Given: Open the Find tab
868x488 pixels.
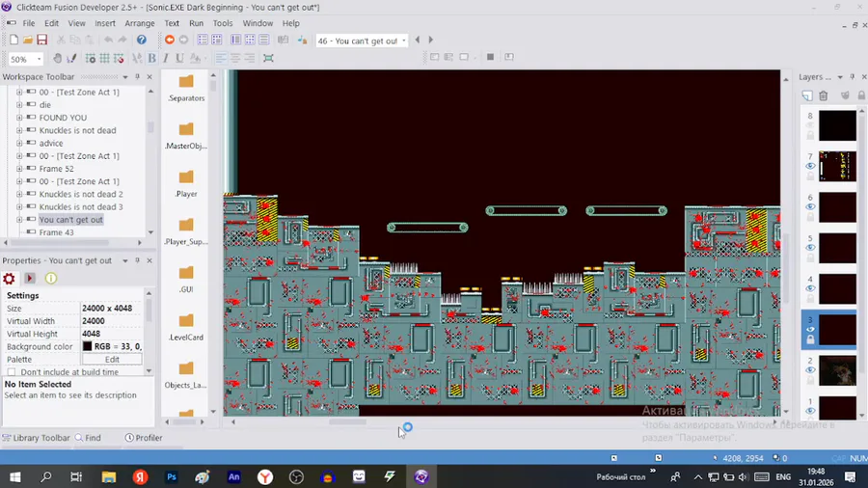Looking at the screenshot, I should 88,438.
